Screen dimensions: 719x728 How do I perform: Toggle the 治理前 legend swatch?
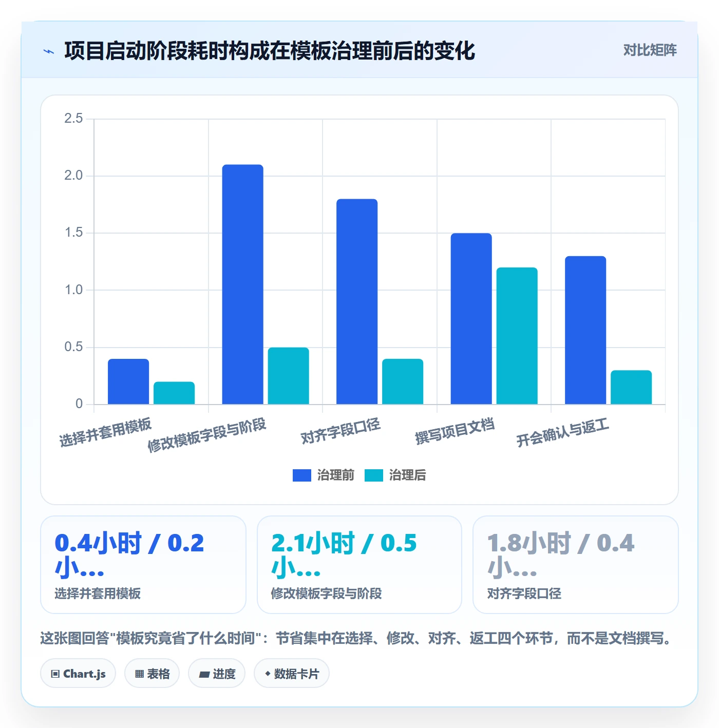pyautogui.click(x=302, y=475)
